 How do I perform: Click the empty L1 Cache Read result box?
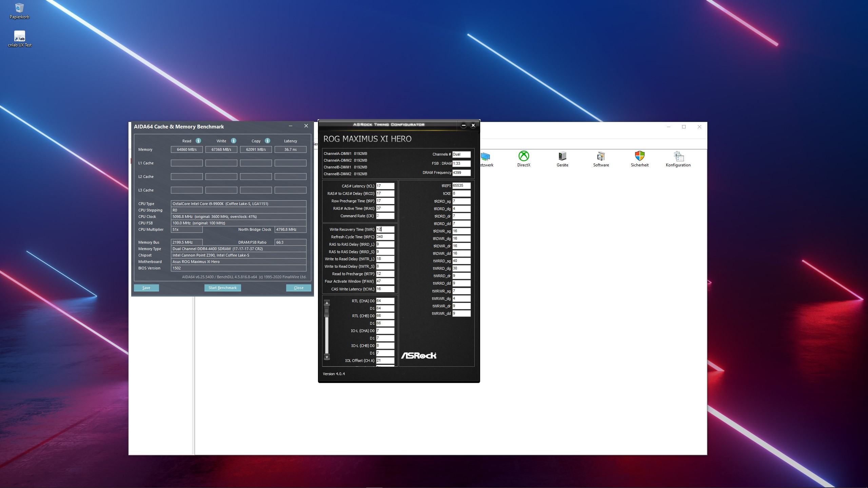pos(187,163)
